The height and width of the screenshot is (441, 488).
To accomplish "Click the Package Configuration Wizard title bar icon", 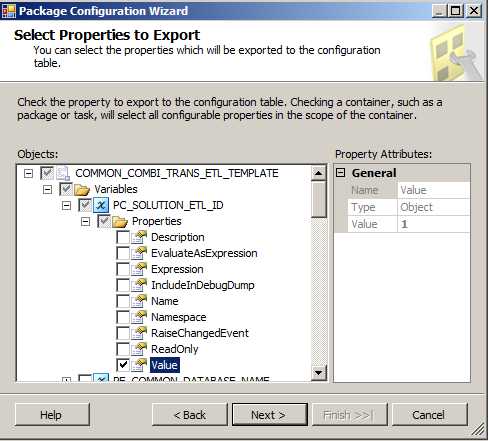I will coord(9,11).
